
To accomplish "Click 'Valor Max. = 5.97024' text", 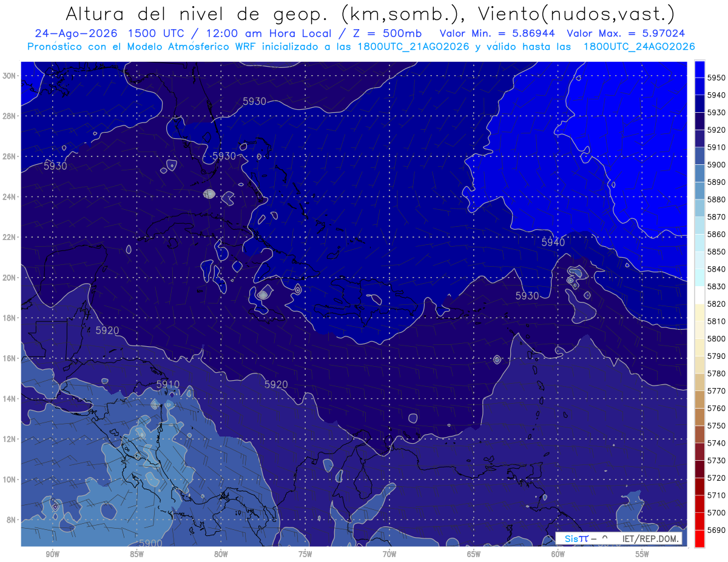I will (625, 33).
